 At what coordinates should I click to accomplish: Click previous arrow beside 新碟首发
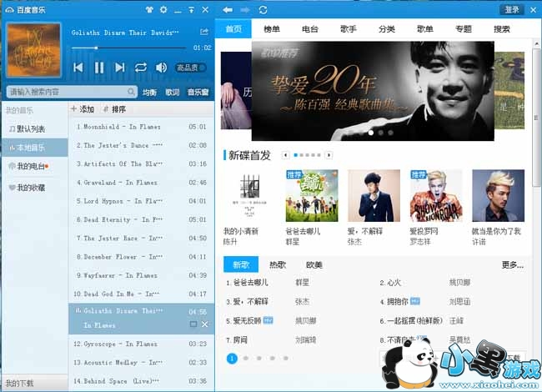(x=285, y=155)
